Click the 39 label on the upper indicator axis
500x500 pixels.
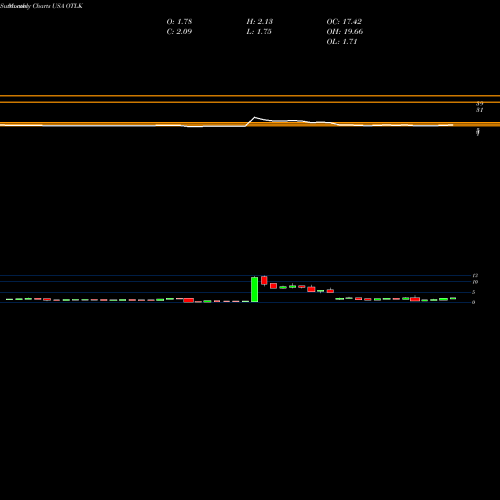point(479,104)
